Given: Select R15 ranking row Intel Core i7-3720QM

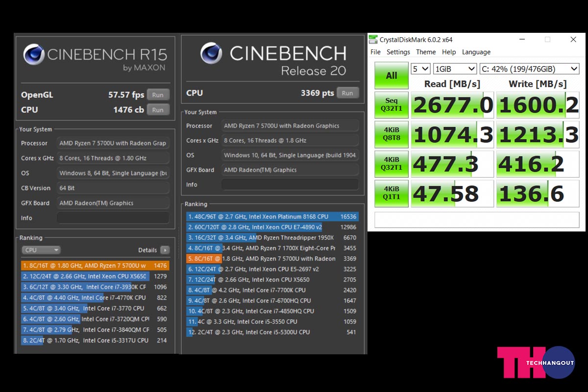Looking at the screenshot, I should [95, 319].
